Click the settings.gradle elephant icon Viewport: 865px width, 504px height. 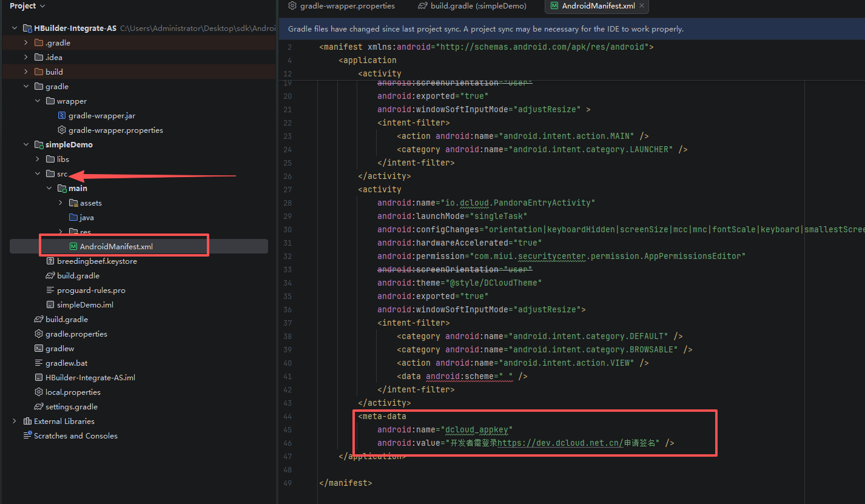click(x=39, y=407)
